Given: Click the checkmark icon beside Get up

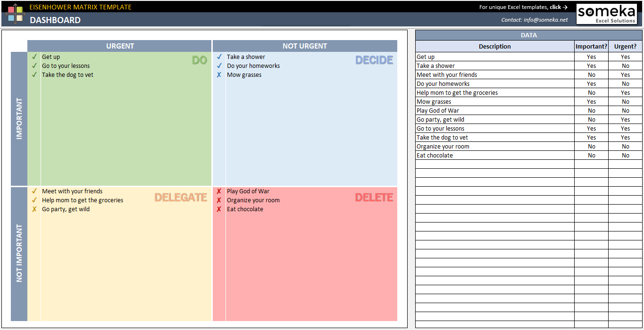Looking at the screenshot, I should pos(33,57).
